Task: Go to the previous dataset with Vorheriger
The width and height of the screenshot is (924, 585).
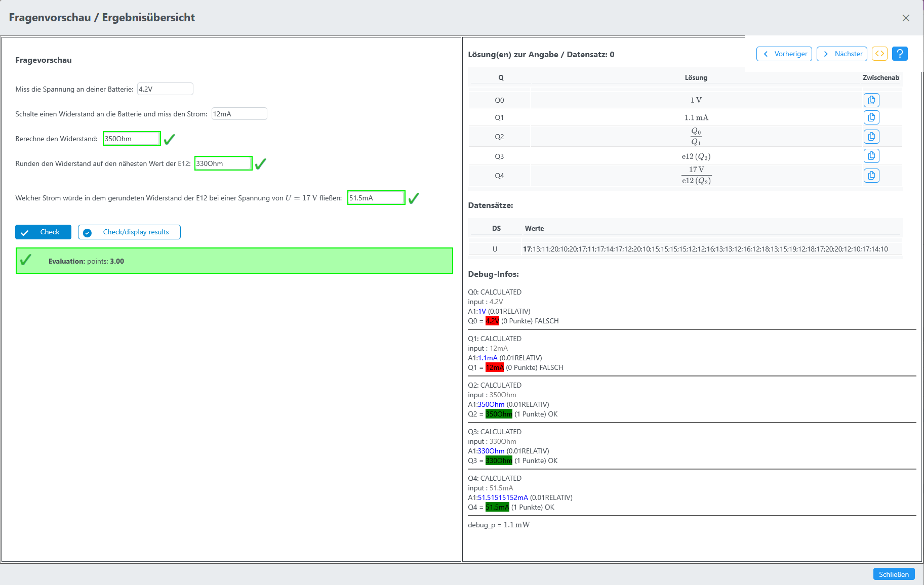Action: click(784, 54)
